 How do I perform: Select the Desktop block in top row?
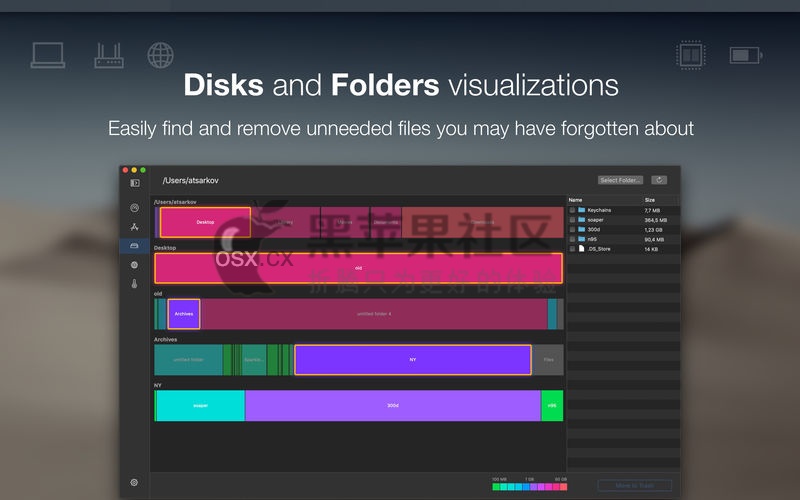click(x=206, y=222)
